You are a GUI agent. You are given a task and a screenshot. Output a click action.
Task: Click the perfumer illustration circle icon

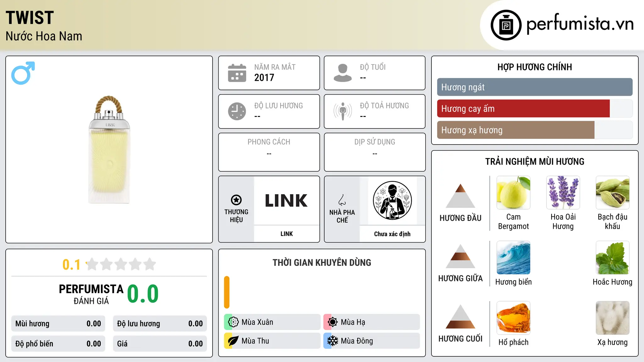tap(392, 200)
